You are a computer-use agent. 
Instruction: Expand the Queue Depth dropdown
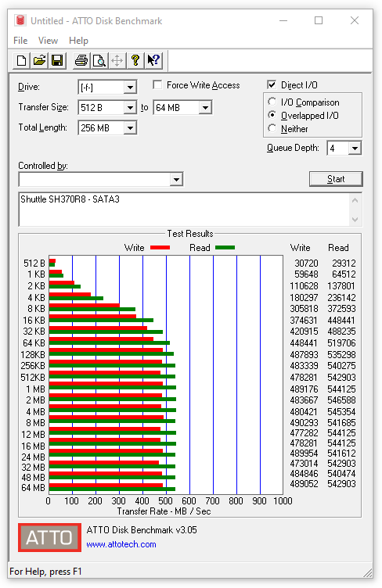[x=355, y=149]
